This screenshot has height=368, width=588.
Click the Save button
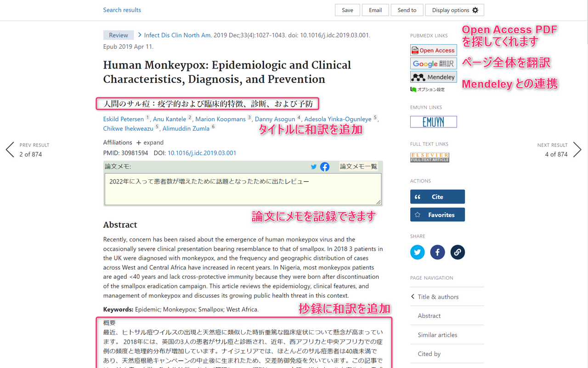click(347, 10)
